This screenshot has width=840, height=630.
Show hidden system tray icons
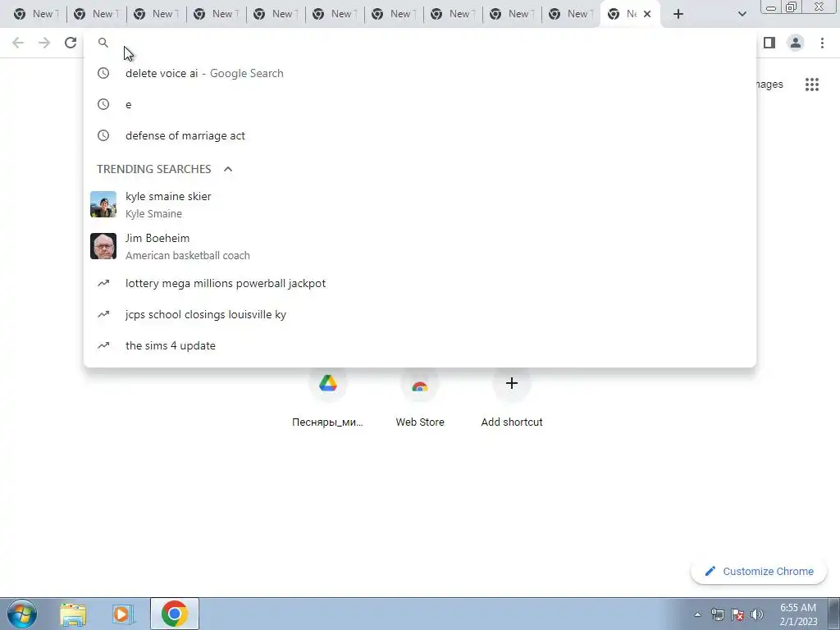tap(697, 614)
